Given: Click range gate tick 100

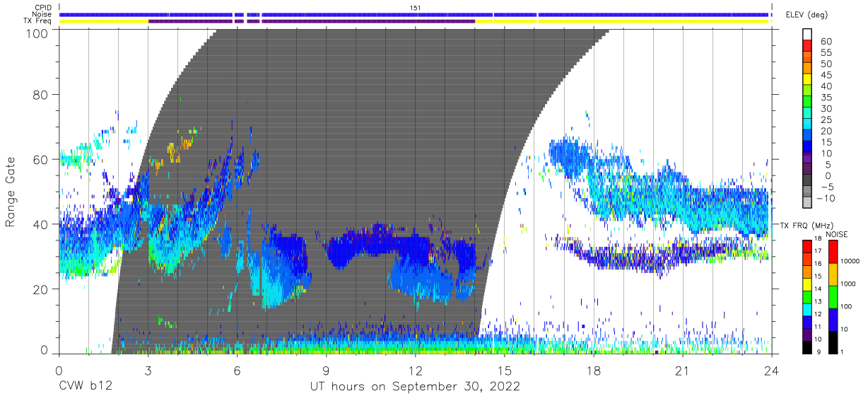Looking at the screenshot, I should tap(37, 33).
